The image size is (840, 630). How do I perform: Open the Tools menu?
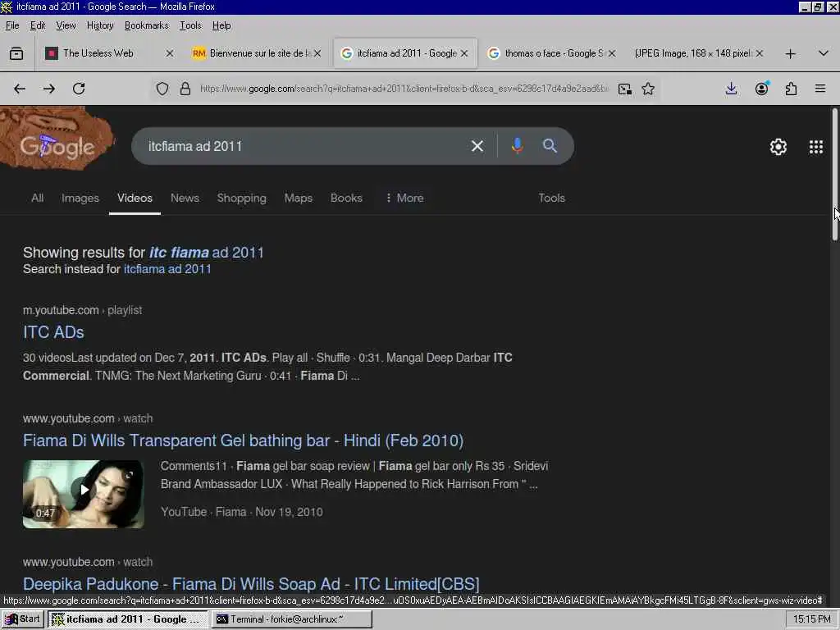(190, 25)
